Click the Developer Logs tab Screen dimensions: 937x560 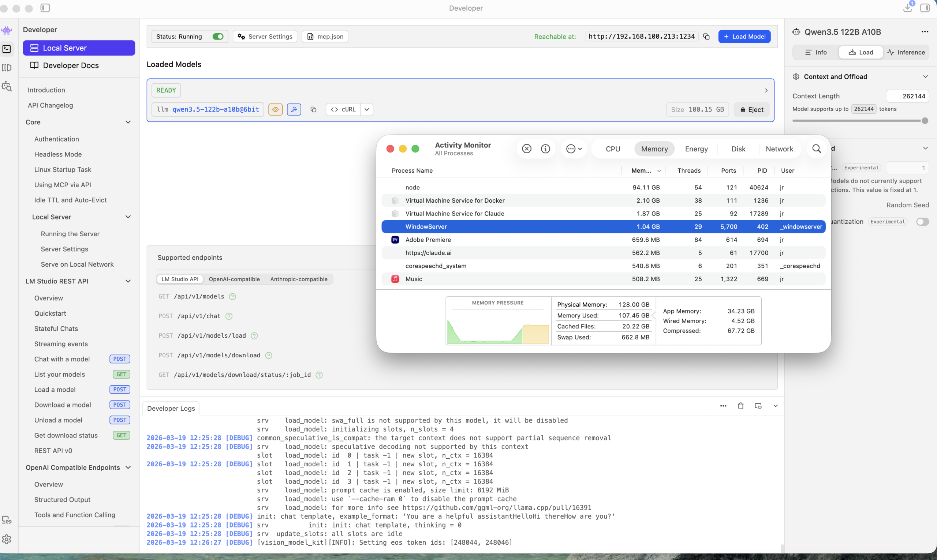(x=171, y=408)
